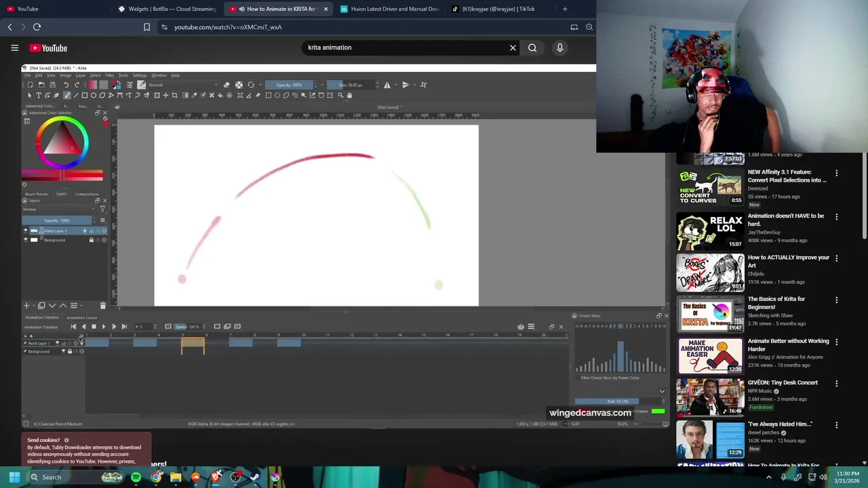Image resolution: width=868 pixels, height=488 pixels.
Task: Select the Ellipse shape tool in Krita
Action: 94,95
